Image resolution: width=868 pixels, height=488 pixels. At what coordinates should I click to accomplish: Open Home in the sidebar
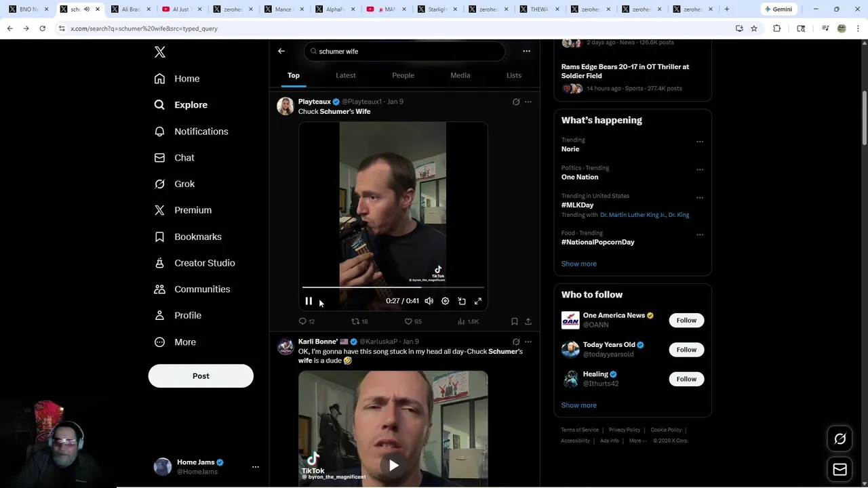[x=177, y=79]
